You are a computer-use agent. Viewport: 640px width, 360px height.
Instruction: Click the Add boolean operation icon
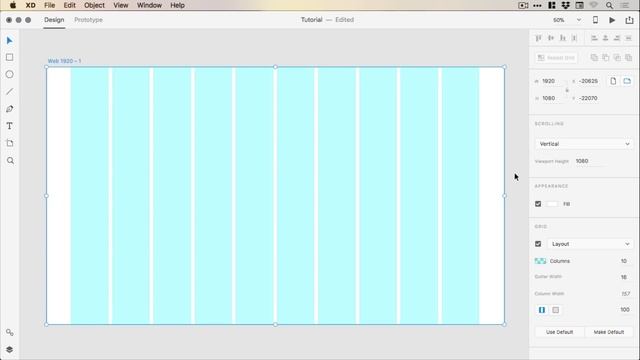click(594, 58)
